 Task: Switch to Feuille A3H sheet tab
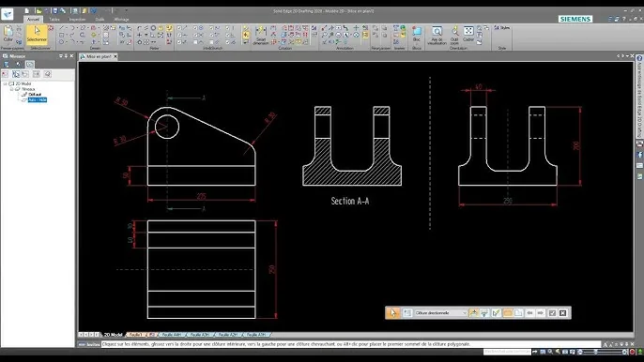200,335
